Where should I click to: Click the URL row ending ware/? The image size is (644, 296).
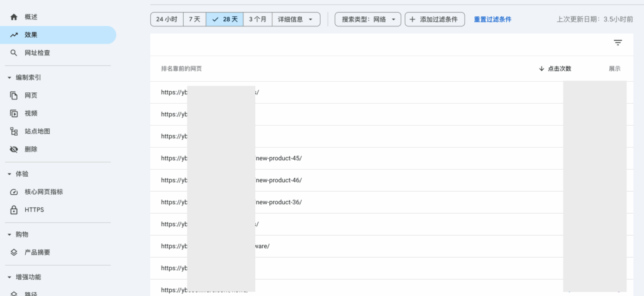[392, 246]
